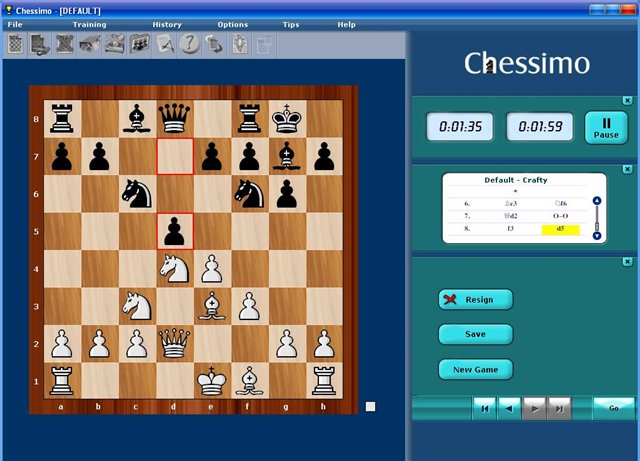Viewport: 640px width, 461px height.
Task: Select the white pawn on f3
Action: (x=250, y=306)
